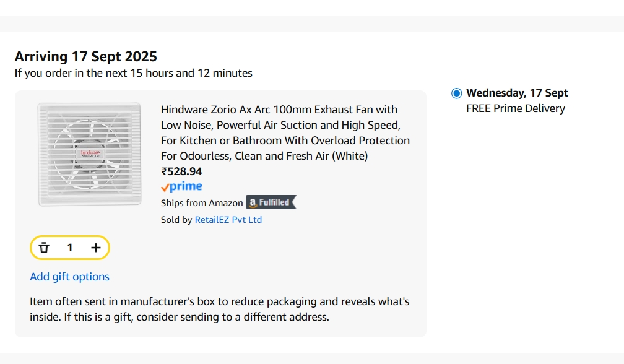Click the Arriving 17 Sept 2025 heading
Screen dimensions: 624x364
85,56
